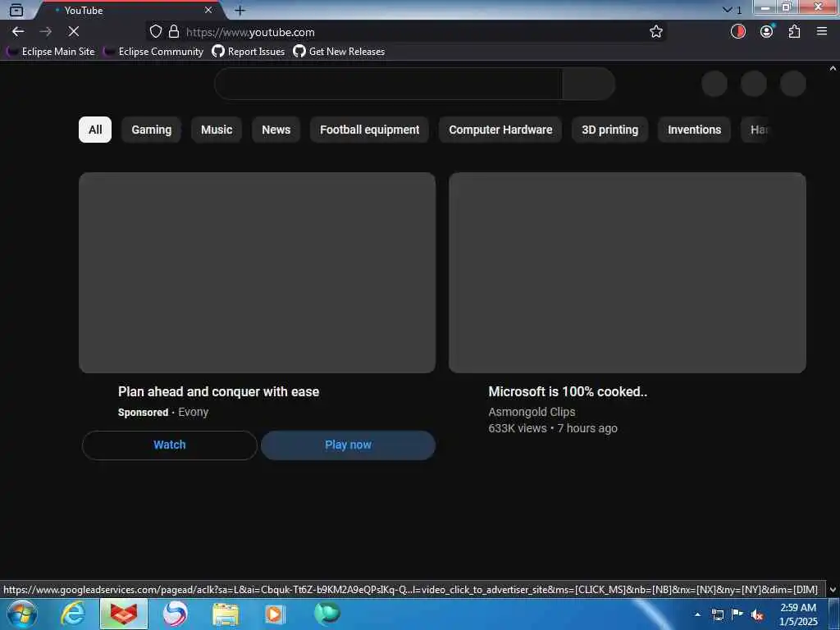
Task: Open the clock showing 2:59 AM
Action: [x=798, y=614]
